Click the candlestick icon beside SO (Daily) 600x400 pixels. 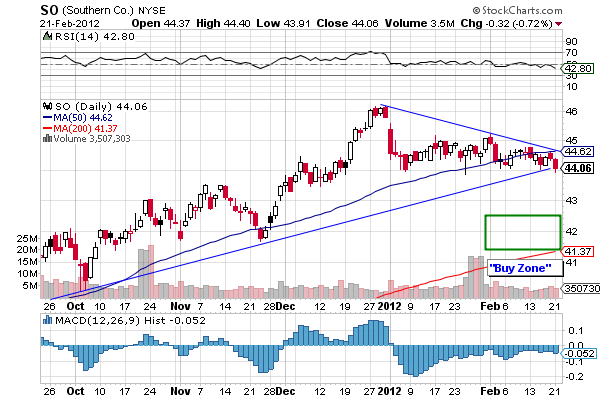pyautogui.click(x=47, y=106)
